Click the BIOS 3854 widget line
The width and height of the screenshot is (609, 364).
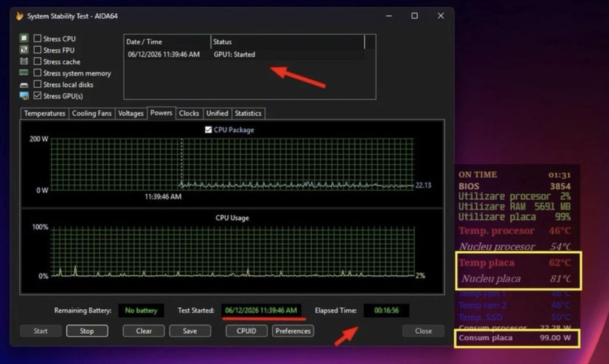(x=515, y=186)
